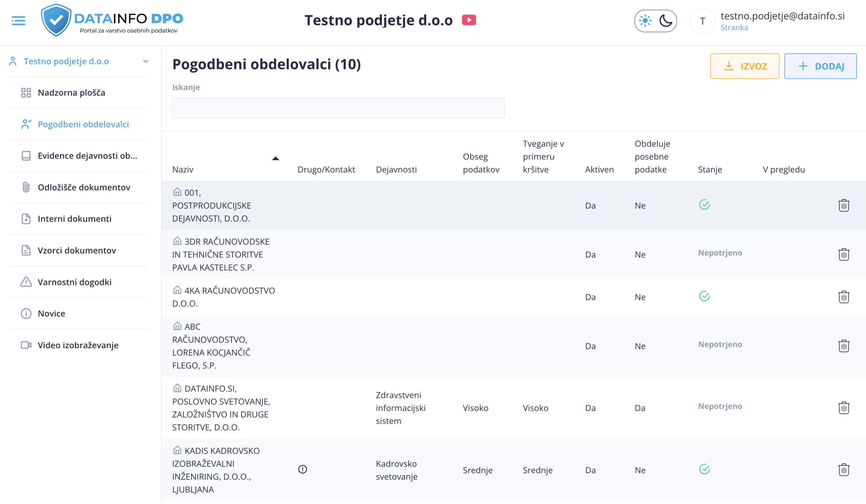Click the Varnostni dogodki warning triangle icon

[26, 282]
